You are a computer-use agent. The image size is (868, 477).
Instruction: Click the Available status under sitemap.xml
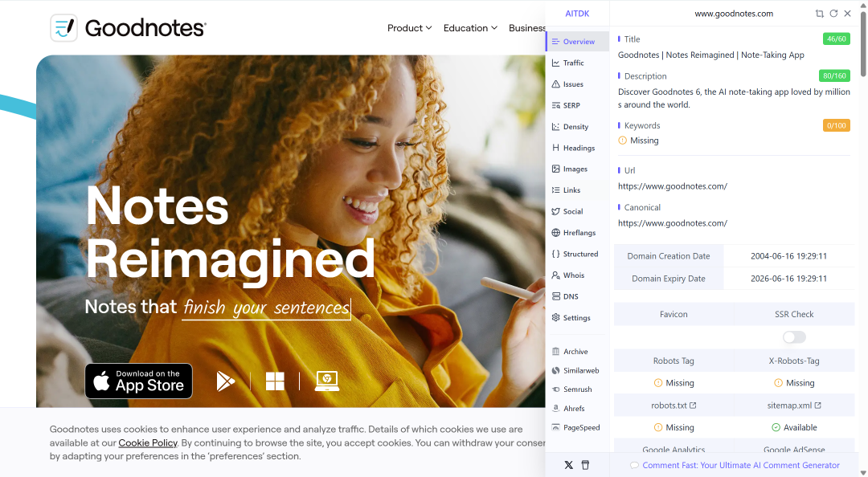(794, 427)
